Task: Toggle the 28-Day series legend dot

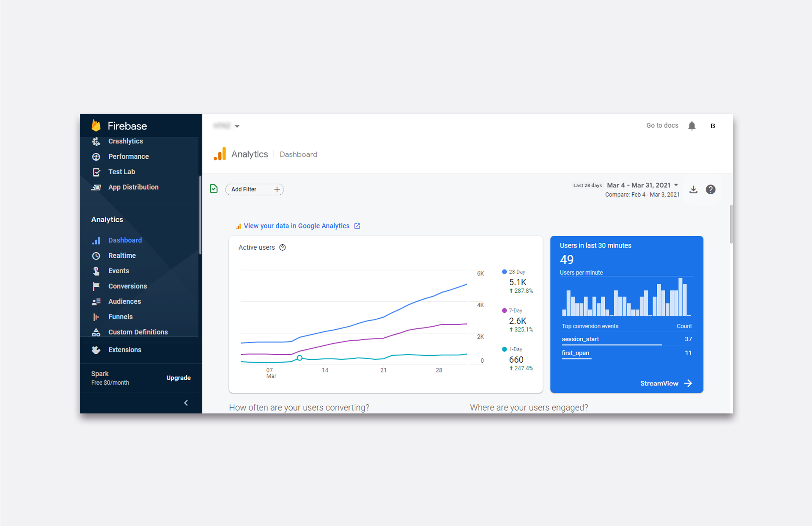Action: click(x=504, y=272)
